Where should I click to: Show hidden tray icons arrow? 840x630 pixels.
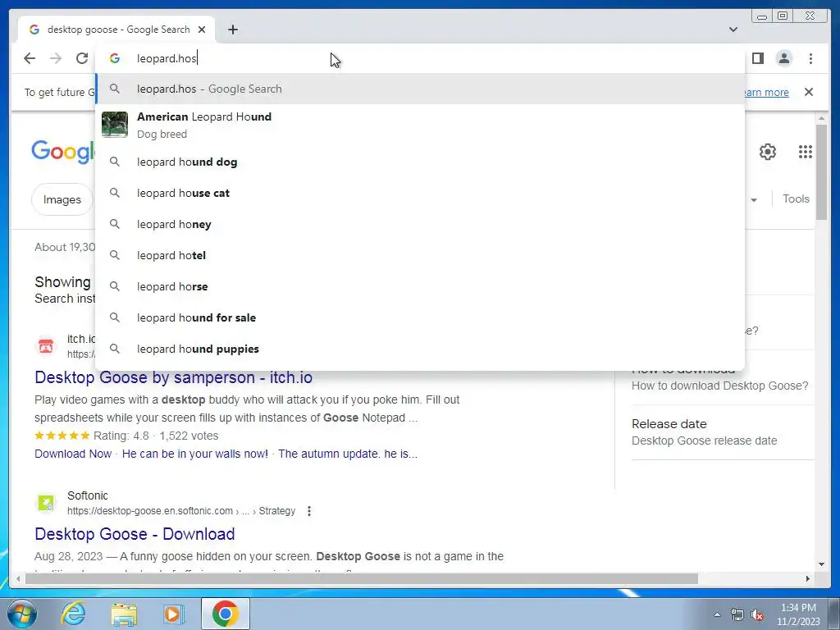tap(717, 614)
